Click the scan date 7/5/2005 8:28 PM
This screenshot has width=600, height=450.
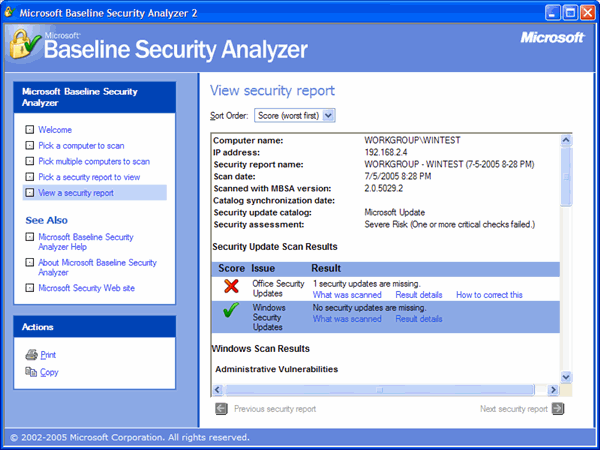click(398, 176)
